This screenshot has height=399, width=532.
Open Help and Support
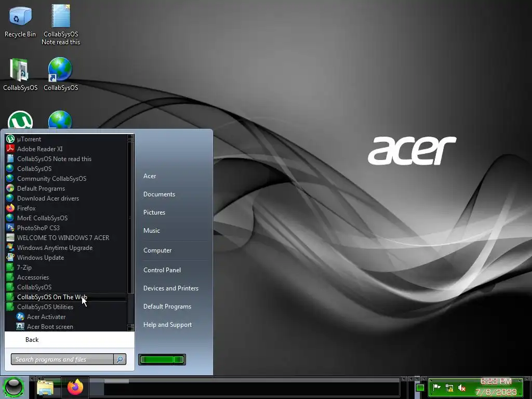(167, 325)
